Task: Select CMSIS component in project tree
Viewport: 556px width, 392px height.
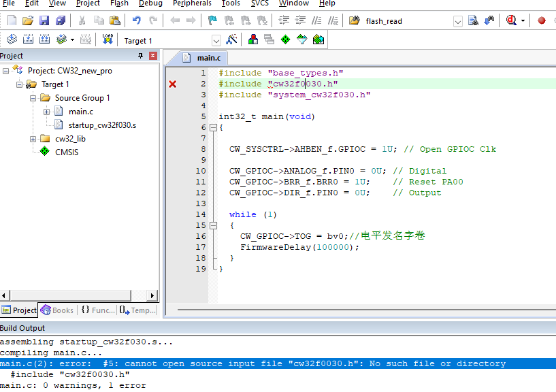Action: pos(67,152)
